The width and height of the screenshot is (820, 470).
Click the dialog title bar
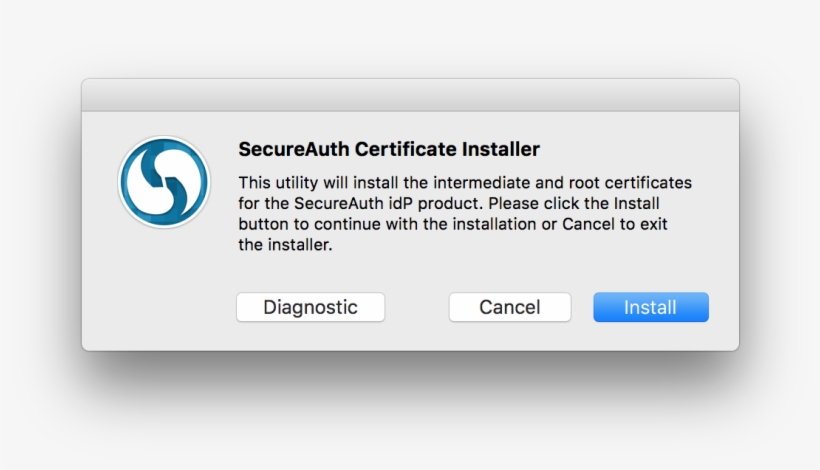(x=410, y=95)
